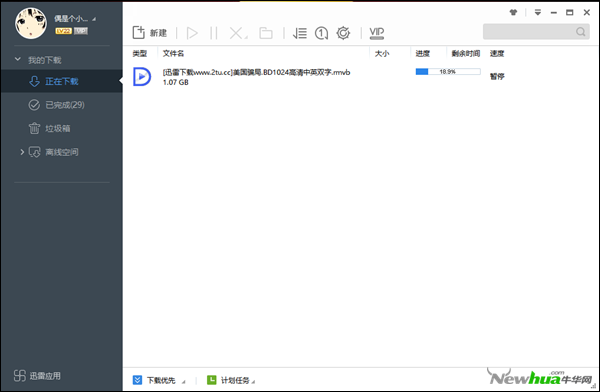Click the green 计划任务 icon
Screen dimensions: 600x392
211,380
